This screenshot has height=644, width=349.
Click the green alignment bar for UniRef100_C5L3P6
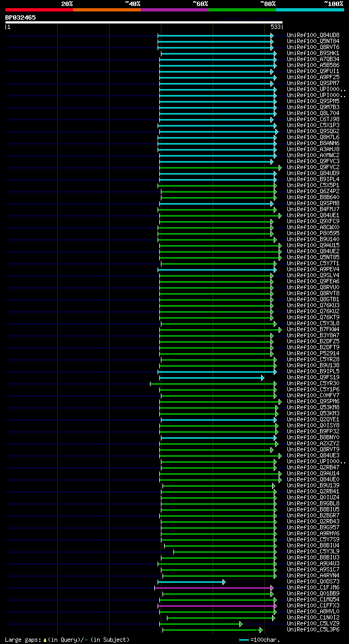pos(213,630)
